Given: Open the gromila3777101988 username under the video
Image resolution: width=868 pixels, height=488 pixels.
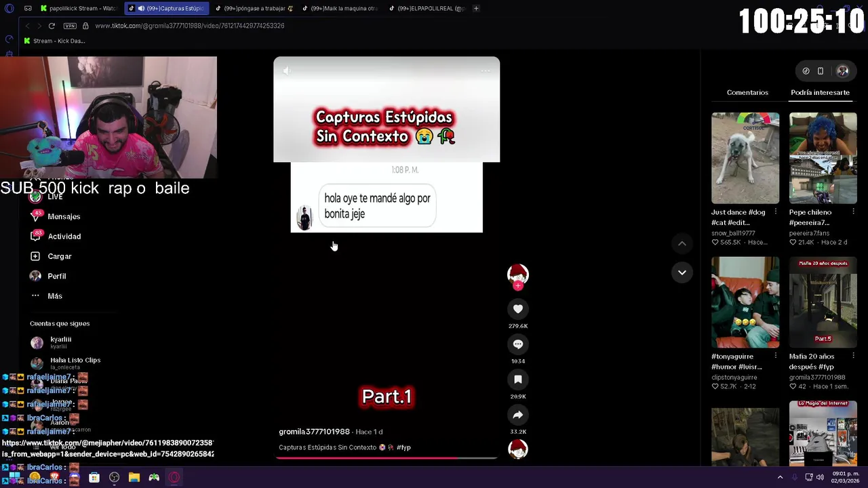Looking at the screenshot, I should (314, 432).
